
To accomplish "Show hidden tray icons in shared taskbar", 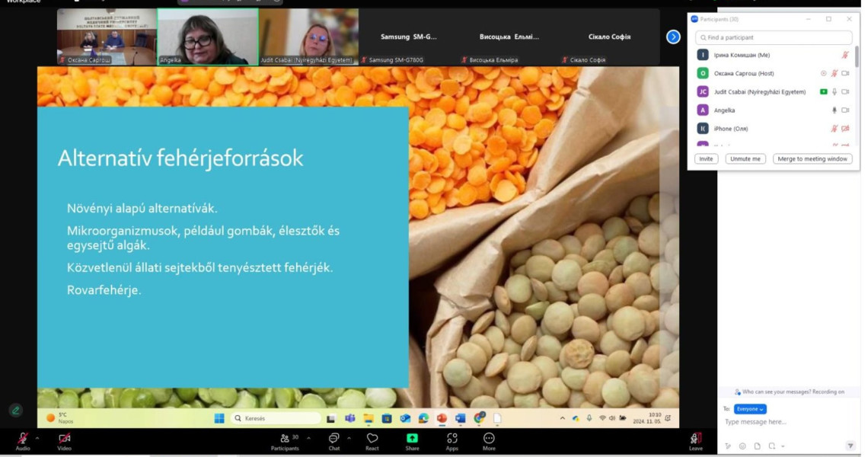I will pyautogui.click(x=562, y=418).
